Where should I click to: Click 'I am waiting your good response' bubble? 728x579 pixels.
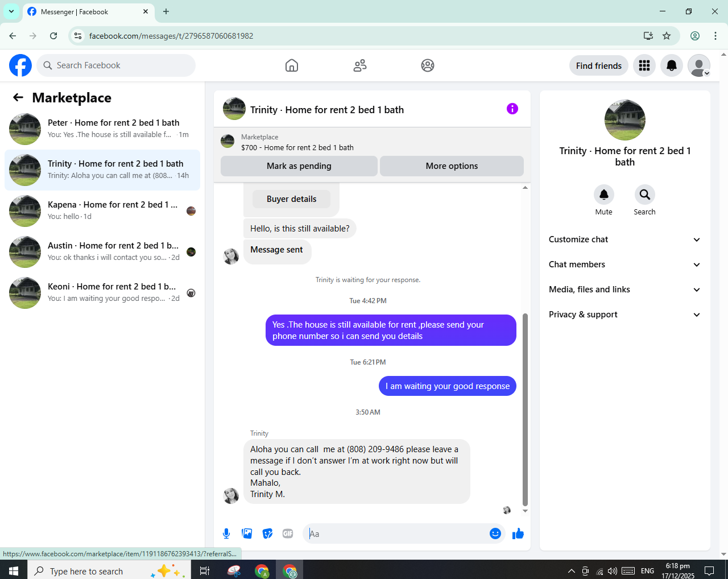click(448, 386)
